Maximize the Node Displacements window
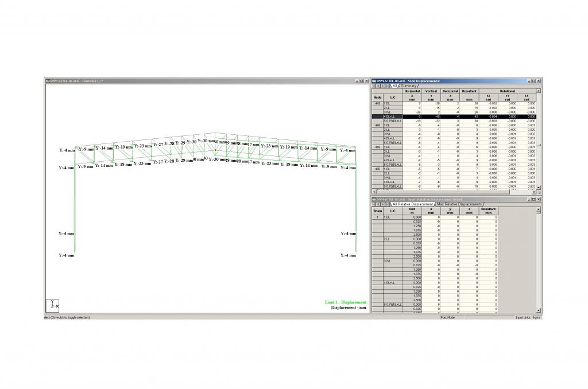The width and height of the screenshot is (588, 389). (x=533, y=81)
